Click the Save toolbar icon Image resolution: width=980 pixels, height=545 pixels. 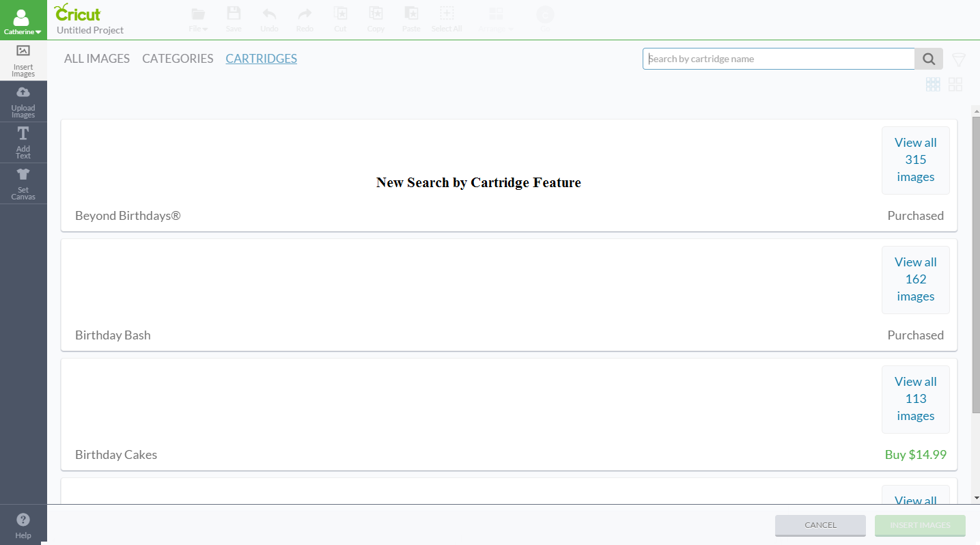coord(234,20)
